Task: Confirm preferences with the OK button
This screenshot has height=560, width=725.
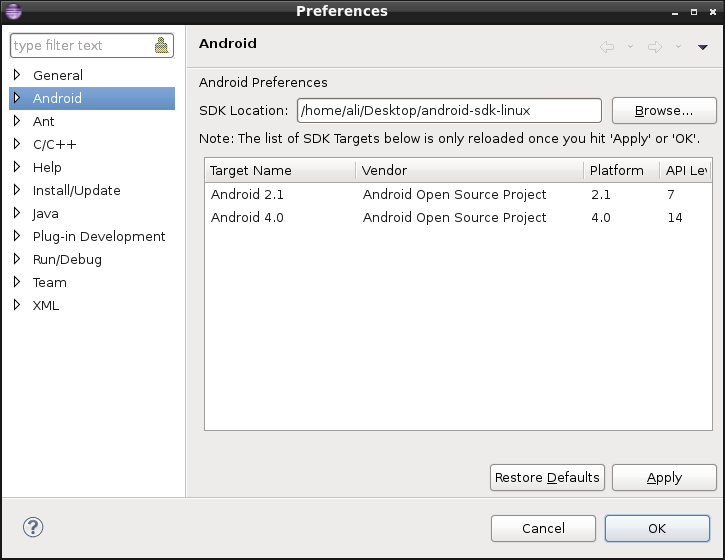Action: click(x=657, y=528)
